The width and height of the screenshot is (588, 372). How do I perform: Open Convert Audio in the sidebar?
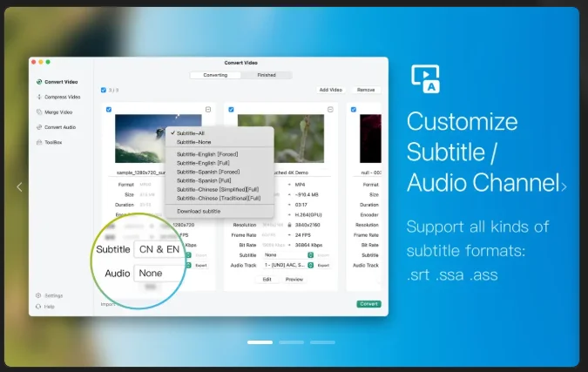coord(56,127)
